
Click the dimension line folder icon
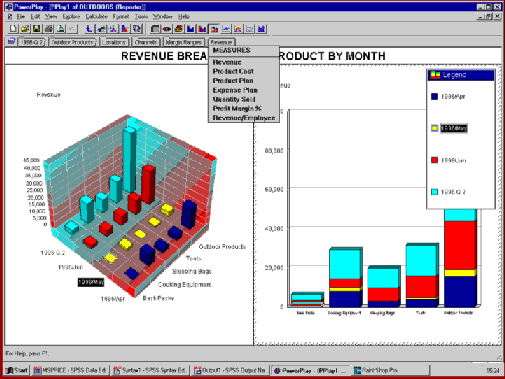click(x=11, y=42)
